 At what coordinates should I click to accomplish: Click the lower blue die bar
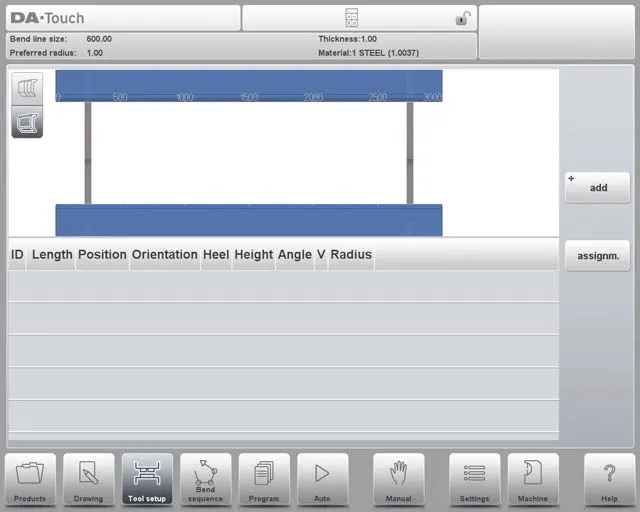coord(248,220)
